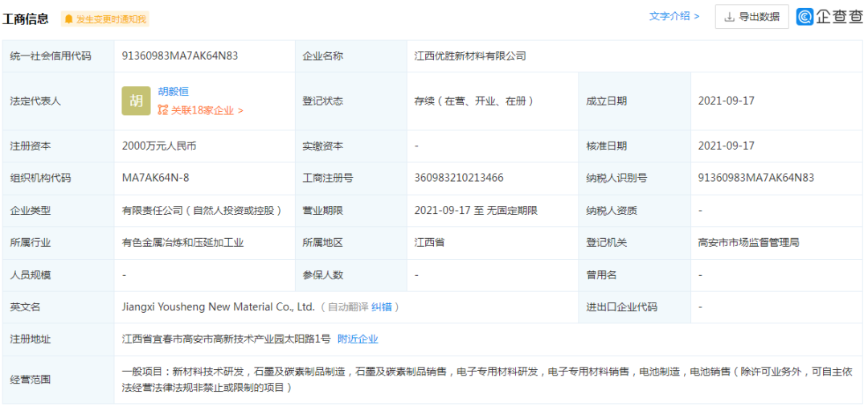Click English name Jiangxi Yousheng New Material Co., Ltd.
This screenshot has height=407, width=868.
pos(218,306)
